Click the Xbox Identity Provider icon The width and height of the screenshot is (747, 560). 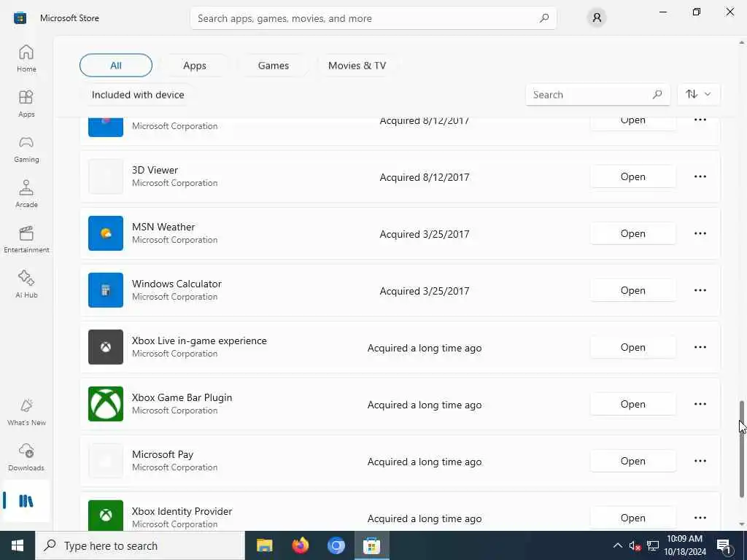click(x=106, y=516)
